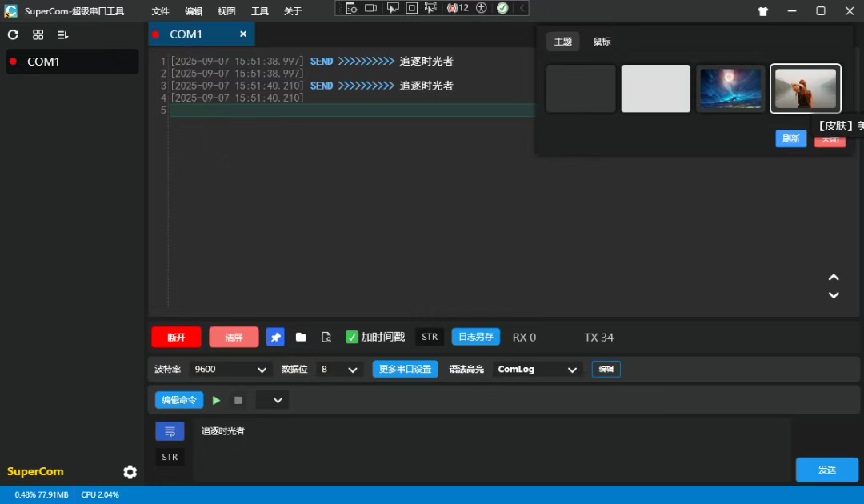Expand the ComLog syntax highlight dropdown

[538, 370]
